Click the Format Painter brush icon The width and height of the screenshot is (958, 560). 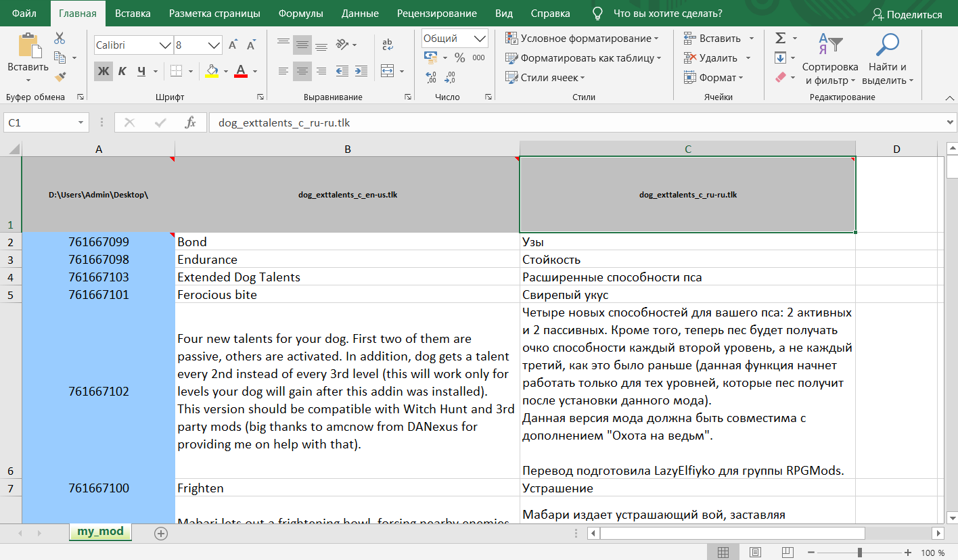point(60,78)
